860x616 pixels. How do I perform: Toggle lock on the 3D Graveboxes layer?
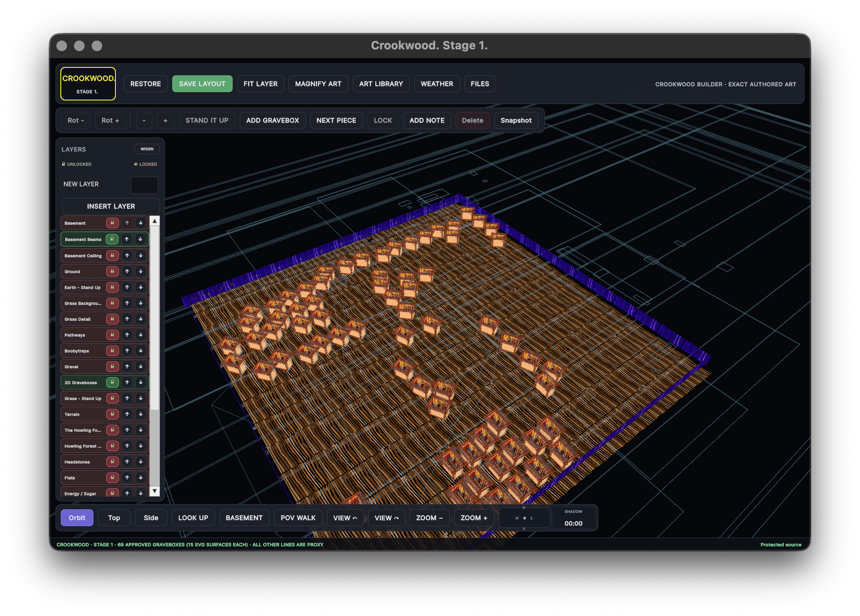click(112, 382)
